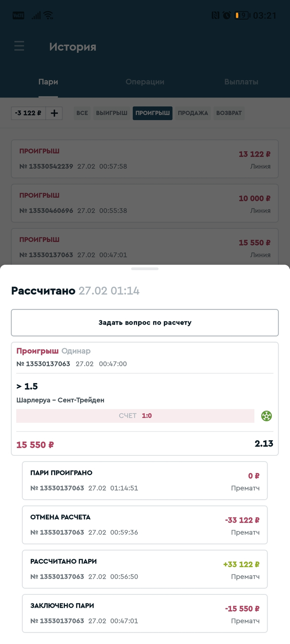Viewport: 290px width, 644px height.
Task: Open the ОТМЕНА РАСЧЕТА operation entry
Action: tap(145, 525)
